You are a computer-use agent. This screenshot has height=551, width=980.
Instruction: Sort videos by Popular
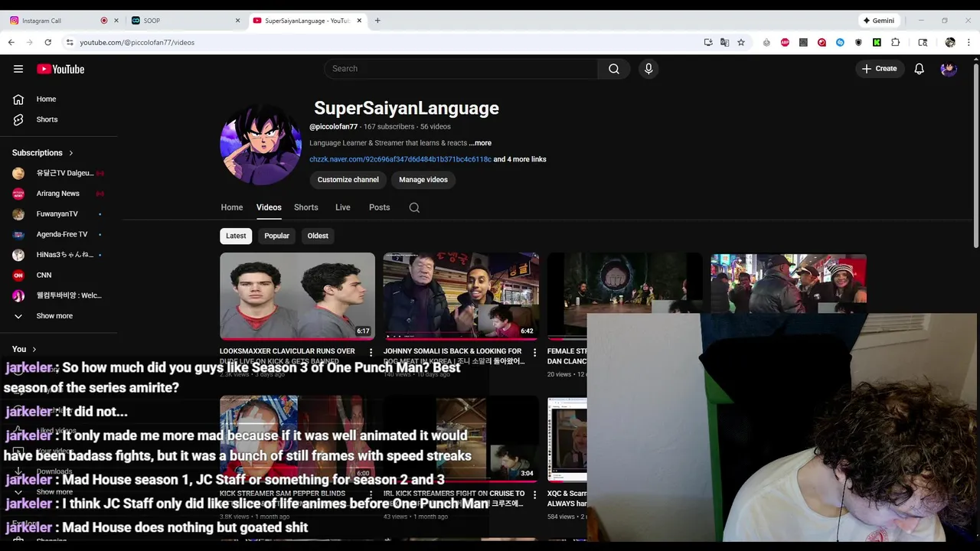pyautogui.click(x=276, y=236)
